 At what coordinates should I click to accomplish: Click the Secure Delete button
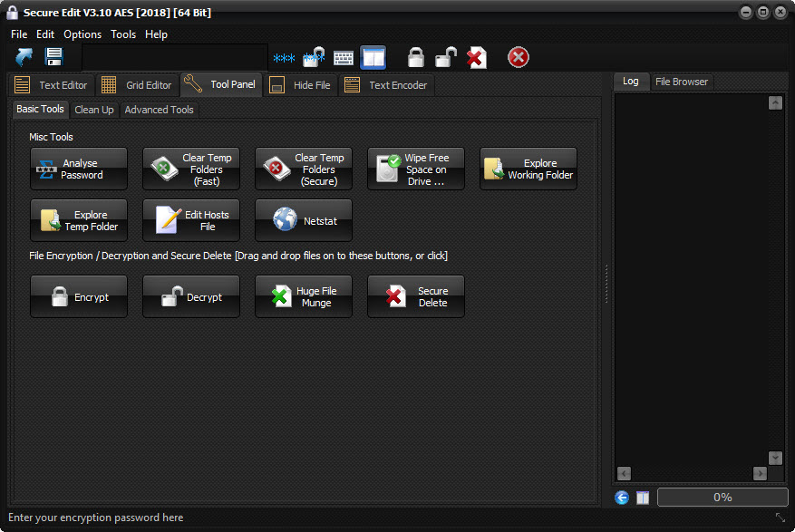pyautogui.click(x=416, y=296)
